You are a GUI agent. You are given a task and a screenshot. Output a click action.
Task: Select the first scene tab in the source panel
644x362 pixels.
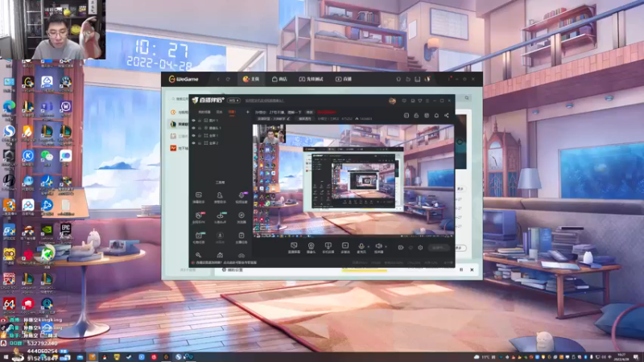click(x=204, y=112)
